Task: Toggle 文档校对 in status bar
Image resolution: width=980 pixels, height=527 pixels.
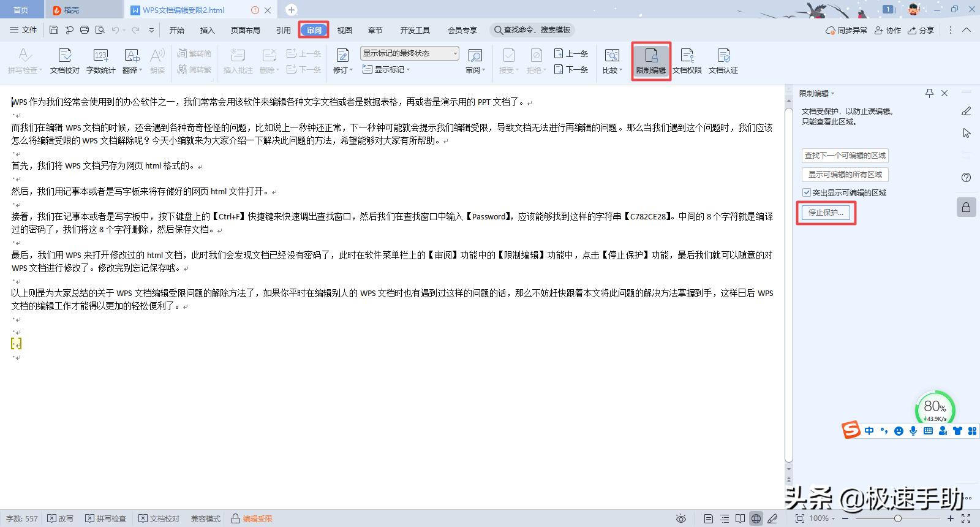Action: tap(159, 518)
